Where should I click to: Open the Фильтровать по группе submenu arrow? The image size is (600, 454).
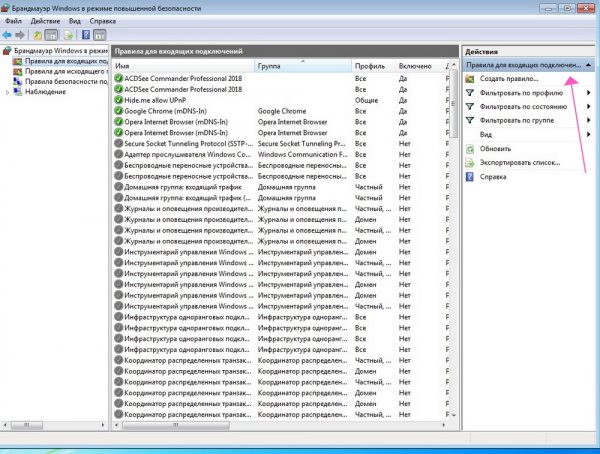coord(589,120)
